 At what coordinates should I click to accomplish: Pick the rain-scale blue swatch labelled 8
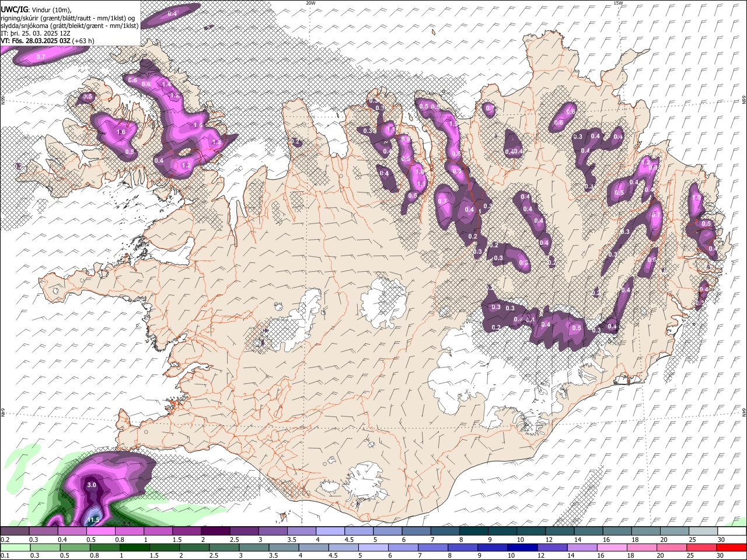click(x=462, y=548)
